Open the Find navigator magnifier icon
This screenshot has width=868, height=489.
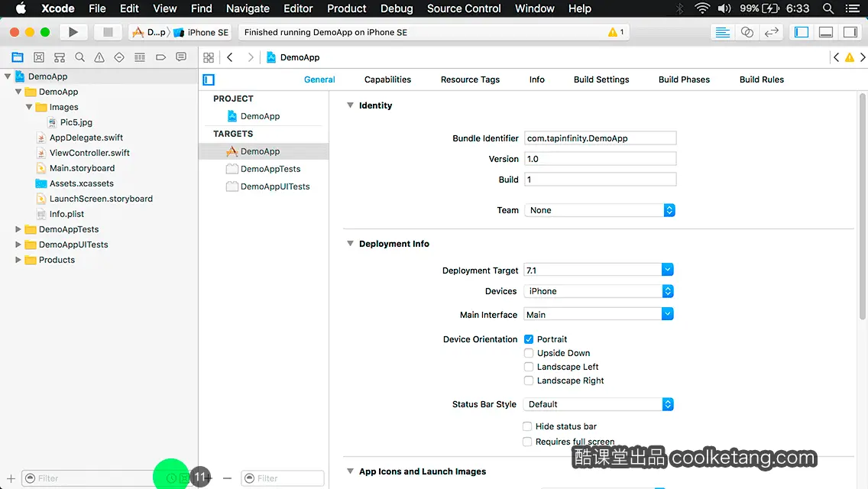coord(79,57)
